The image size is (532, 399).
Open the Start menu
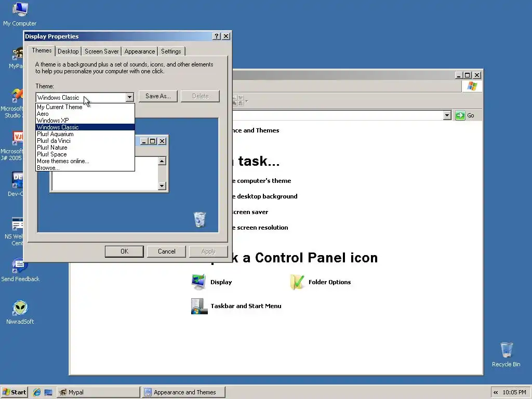coord(14,392)
